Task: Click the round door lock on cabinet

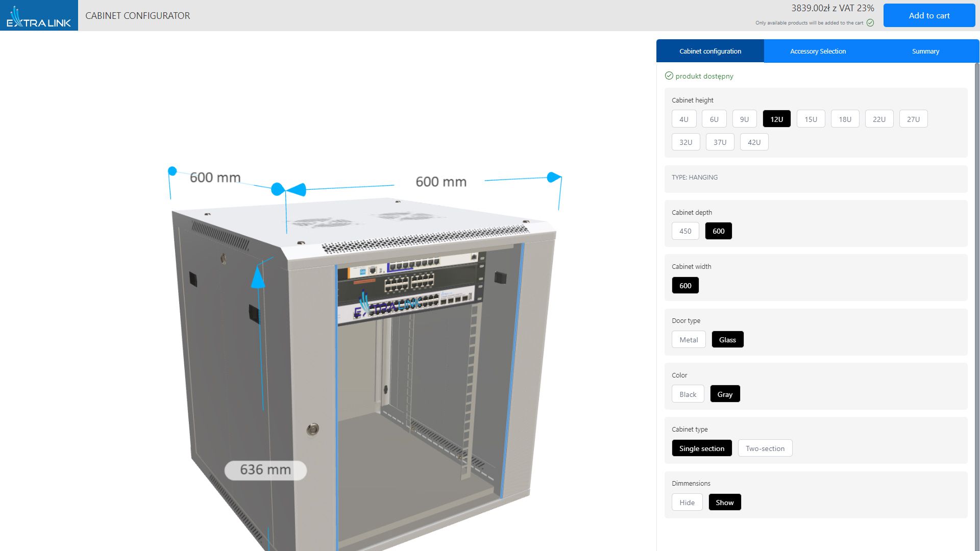Action: click(x=313, y=429)
